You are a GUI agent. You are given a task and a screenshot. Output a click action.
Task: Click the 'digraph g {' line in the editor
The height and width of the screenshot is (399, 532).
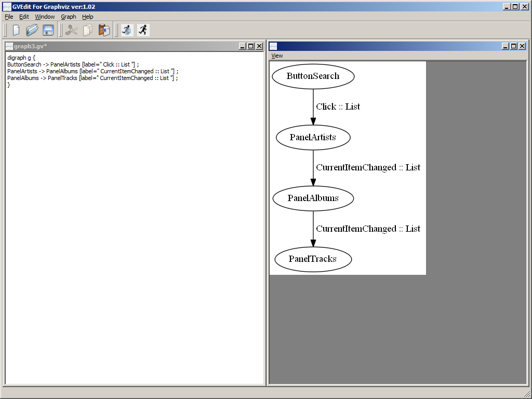pyautogui.click(x=21, y=58)
